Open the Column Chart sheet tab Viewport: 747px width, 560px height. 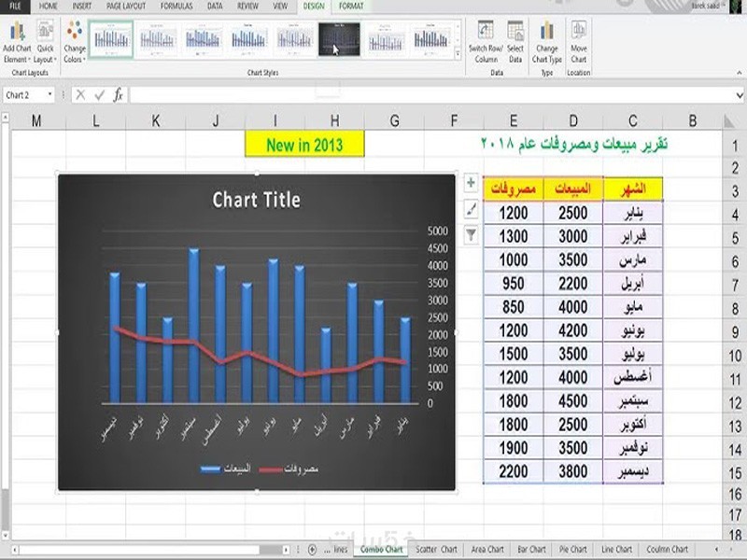[667, 549]
